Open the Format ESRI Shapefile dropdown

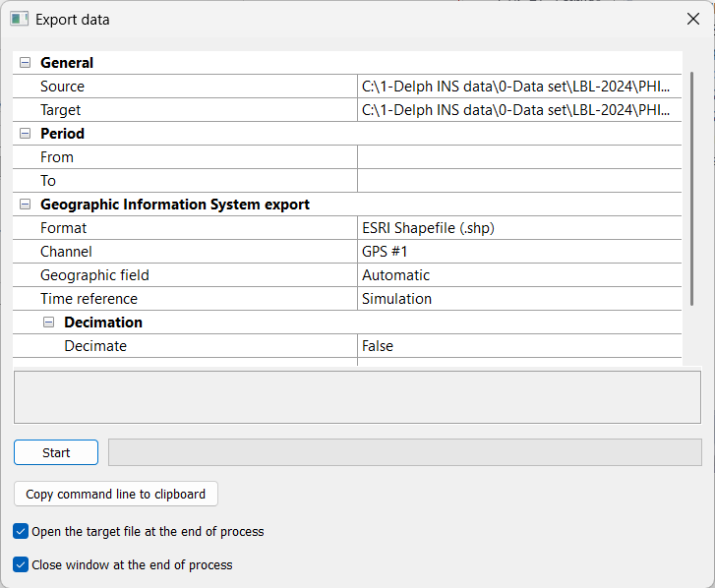pyautogui.click(x=519, y=228)
